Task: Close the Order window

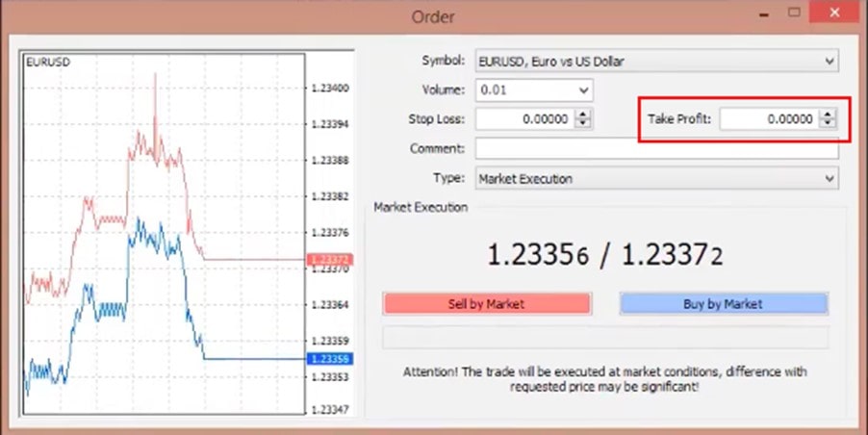Action: click(x=834, y=13)
